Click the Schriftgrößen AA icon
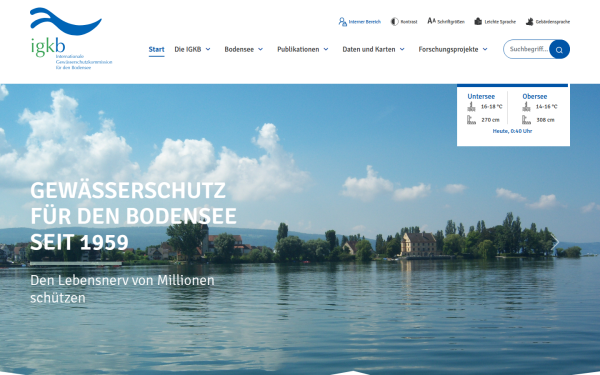600x375 pixels. pyautogui.click(x=431, y=21)
